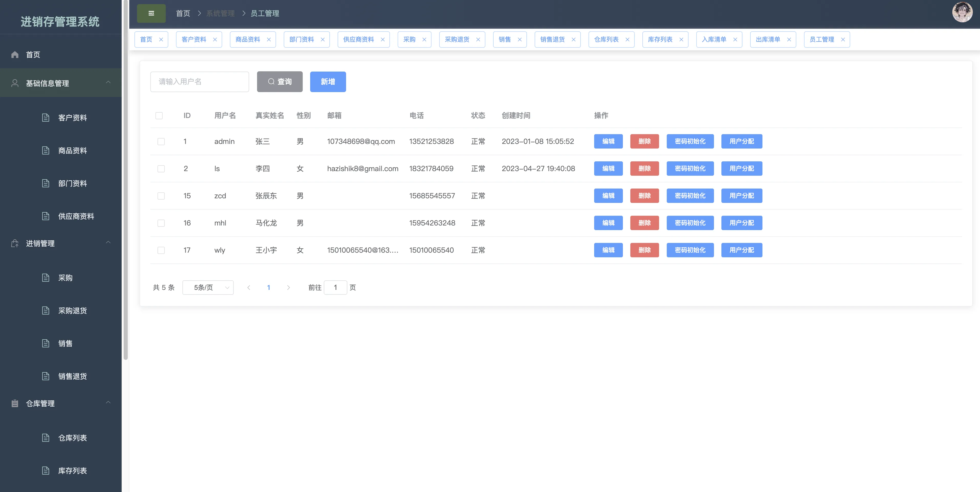Tick the checkbox for user wly
The image size is (980, 492).
coord(161,250)
